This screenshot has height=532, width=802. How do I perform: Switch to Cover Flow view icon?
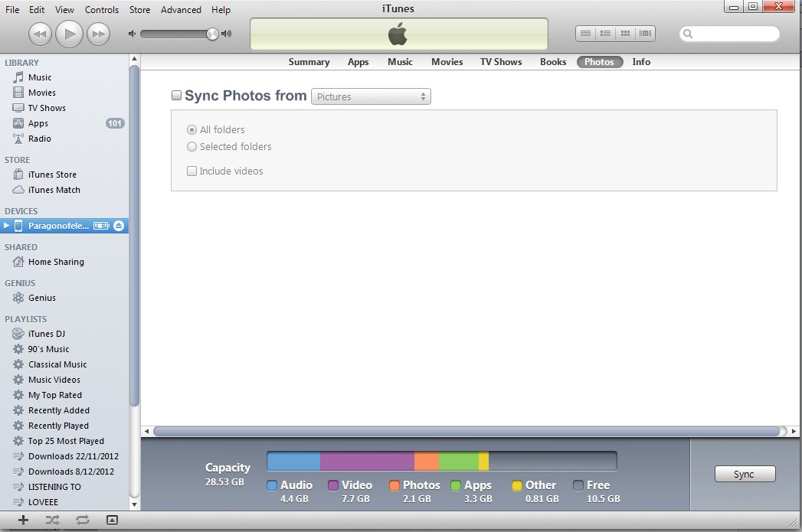pyautogui.click(x=645, y=33)
